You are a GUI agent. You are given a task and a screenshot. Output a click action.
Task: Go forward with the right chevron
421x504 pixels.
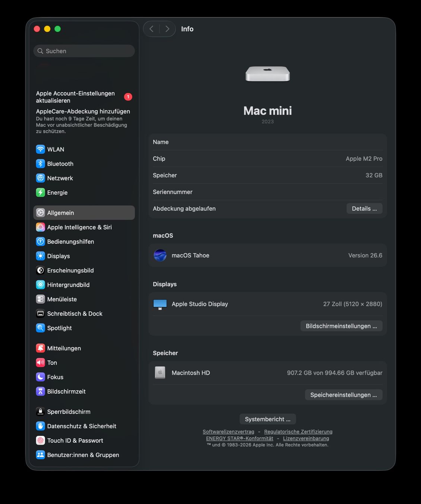167,29
